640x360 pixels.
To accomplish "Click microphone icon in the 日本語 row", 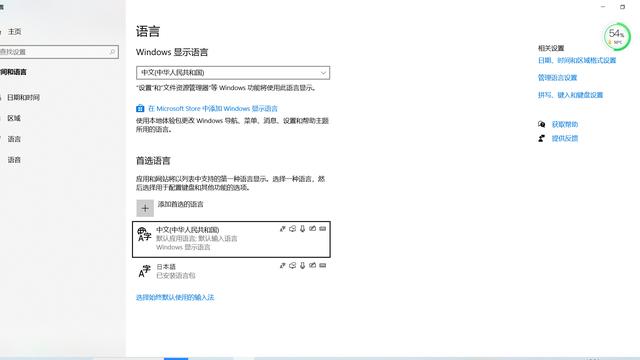I will 302,266.
